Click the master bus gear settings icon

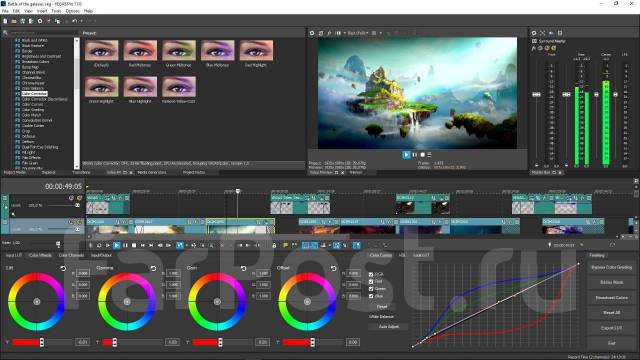(x=533, y=33)
